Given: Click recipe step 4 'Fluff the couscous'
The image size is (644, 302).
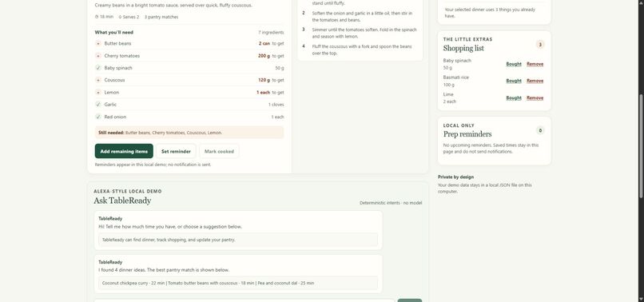Looking at the screenshot, I should tap(361, 50).
